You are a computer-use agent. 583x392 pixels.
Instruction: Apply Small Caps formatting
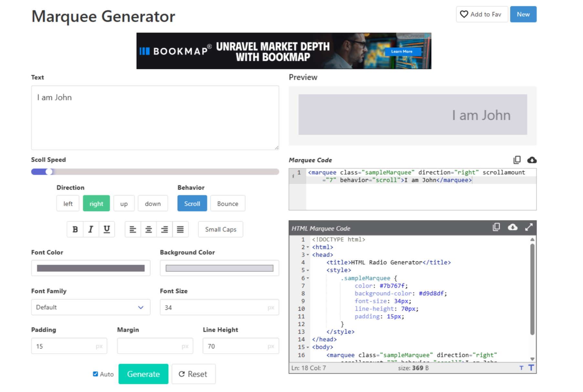tap(220, 229)
